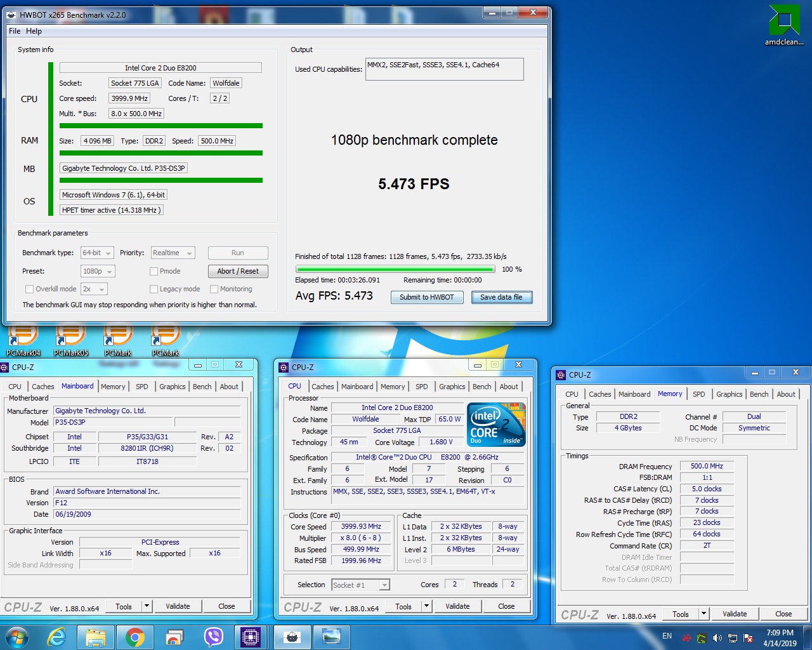The width and height of the screenshot is (812, 650).
Task: Open the network status tray icon
Action: pos(733,638)
